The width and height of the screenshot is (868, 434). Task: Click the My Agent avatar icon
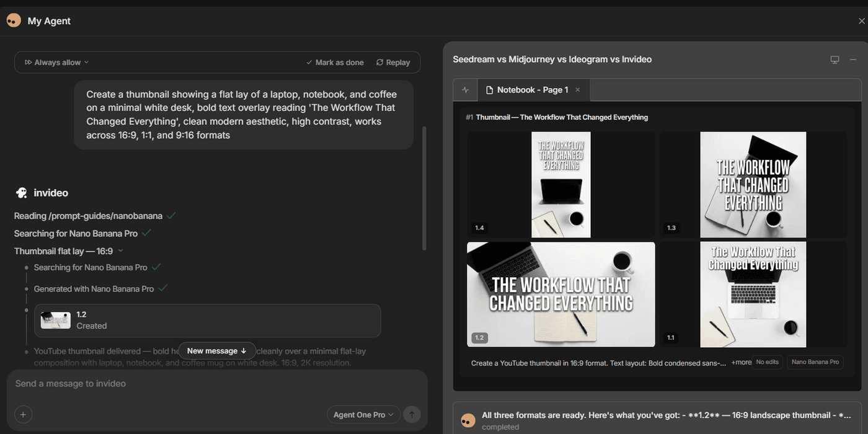[x=14, y=20]
